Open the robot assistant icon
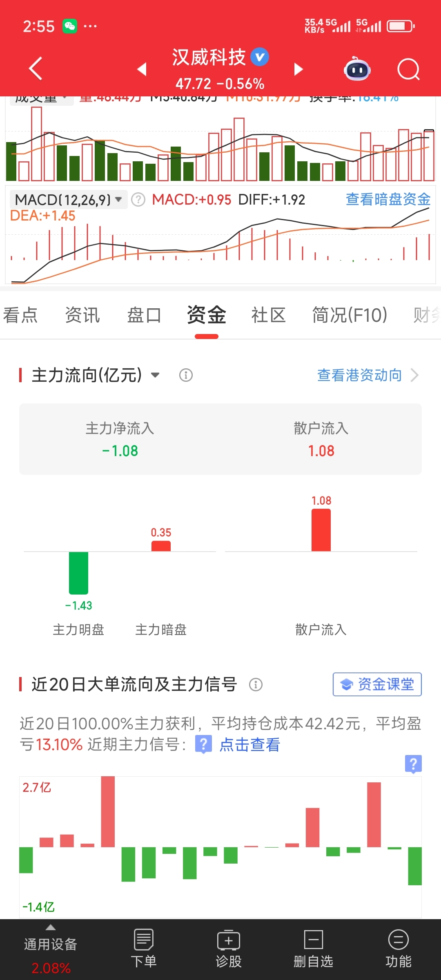The height and width of the screenshot is (980, 441). pyautogui.click(x=357, y=69)
